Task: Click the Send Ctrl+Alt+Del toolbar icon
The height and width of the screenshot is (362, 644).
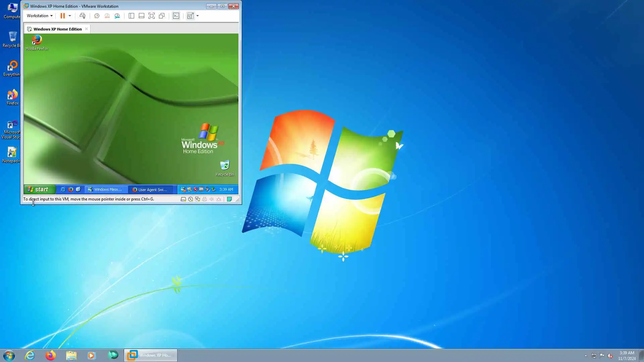Action: (83, 16)
